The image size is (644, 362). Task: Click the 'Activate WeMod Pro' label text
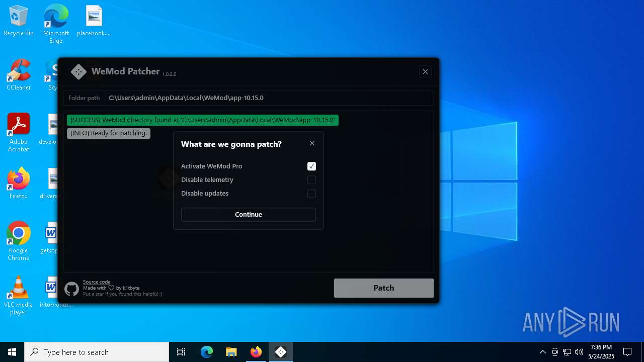[211, 166]
